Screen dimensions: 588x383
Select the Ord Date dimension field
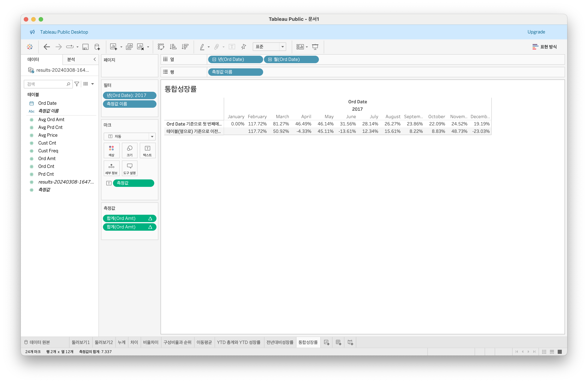47,103
